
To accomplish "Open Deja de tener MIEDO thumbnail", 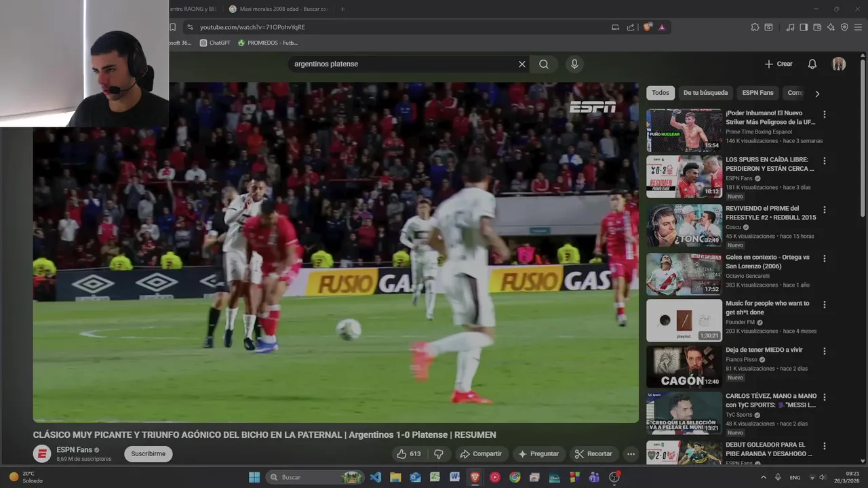I will (684, 367).
